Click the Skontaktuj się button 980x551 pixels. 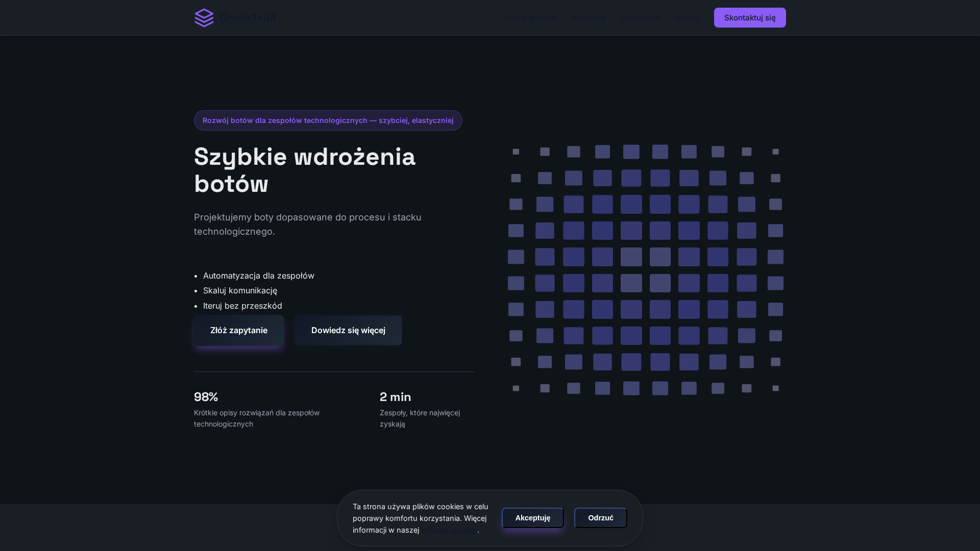[x=750, y=17]
